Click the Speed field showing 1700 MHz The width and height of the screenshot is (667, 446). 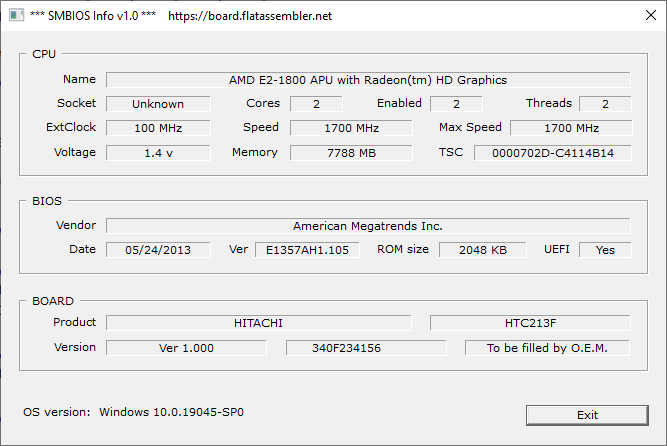point(351,128)
